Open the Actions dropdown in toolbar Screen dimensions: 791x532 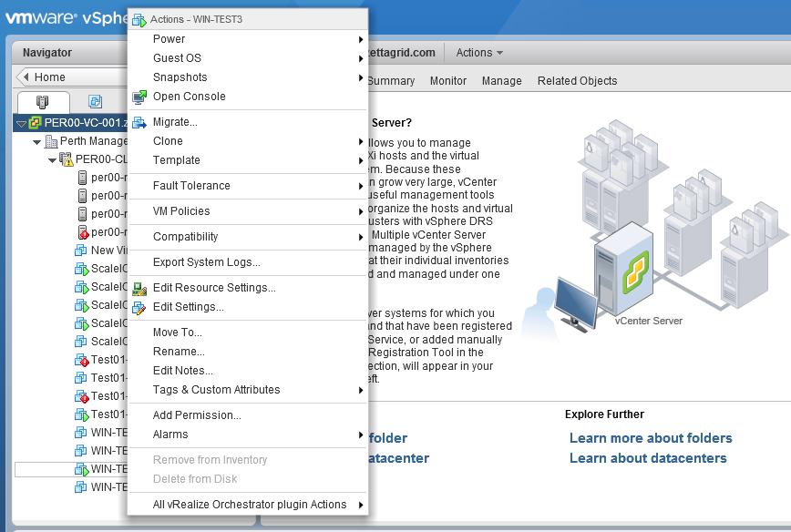(479, 53)
